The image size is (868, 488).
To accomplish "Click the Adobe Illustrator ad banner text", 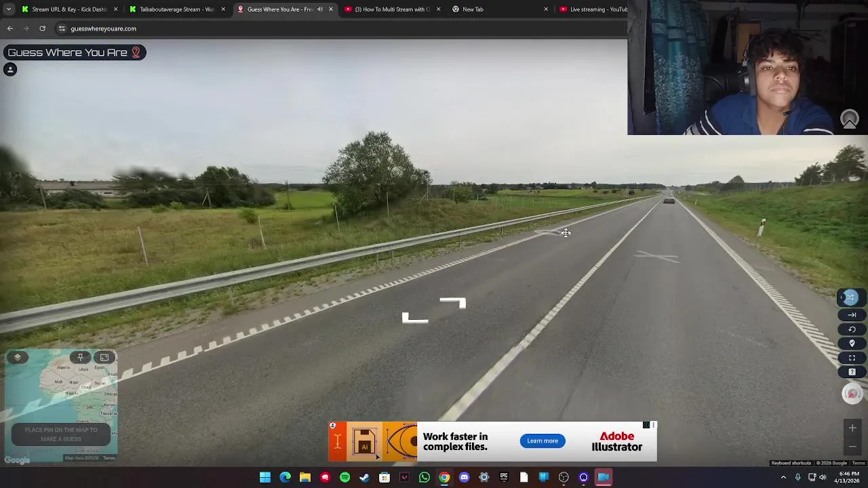I will [x=616, y=442].
